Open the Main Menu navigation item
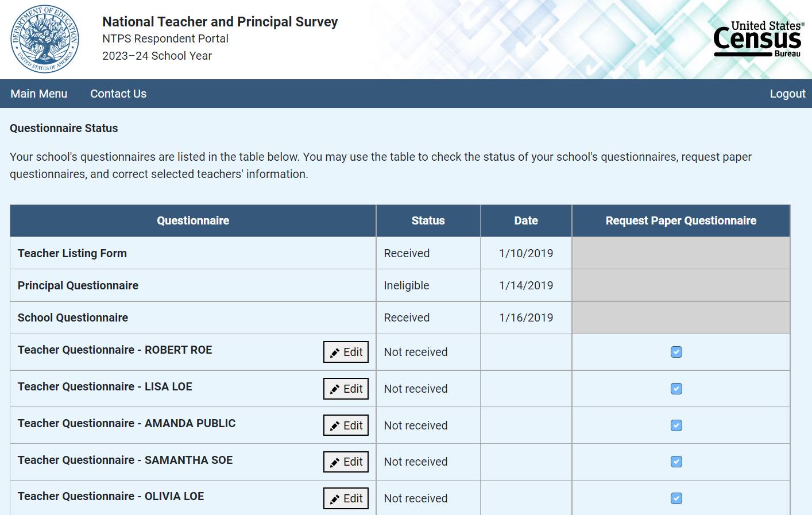This screenshot has width=812, height=515. 39,94
